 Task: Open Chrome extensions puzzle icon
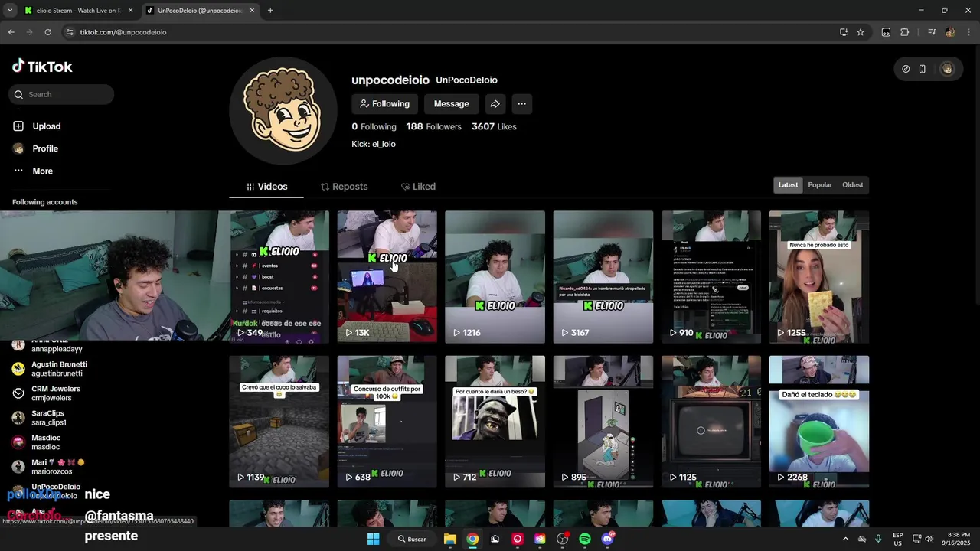[905, 32]
